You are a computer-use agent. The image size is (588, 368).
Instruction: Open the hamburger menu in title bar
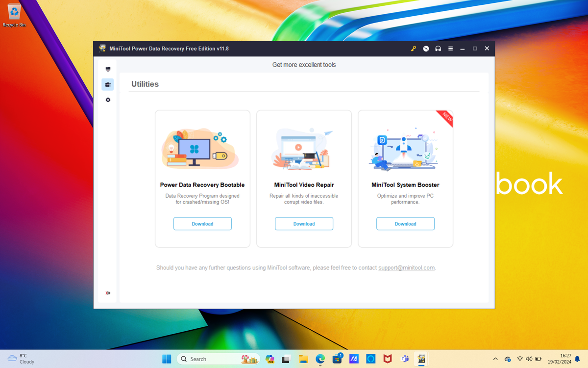(x=450, y=49)
